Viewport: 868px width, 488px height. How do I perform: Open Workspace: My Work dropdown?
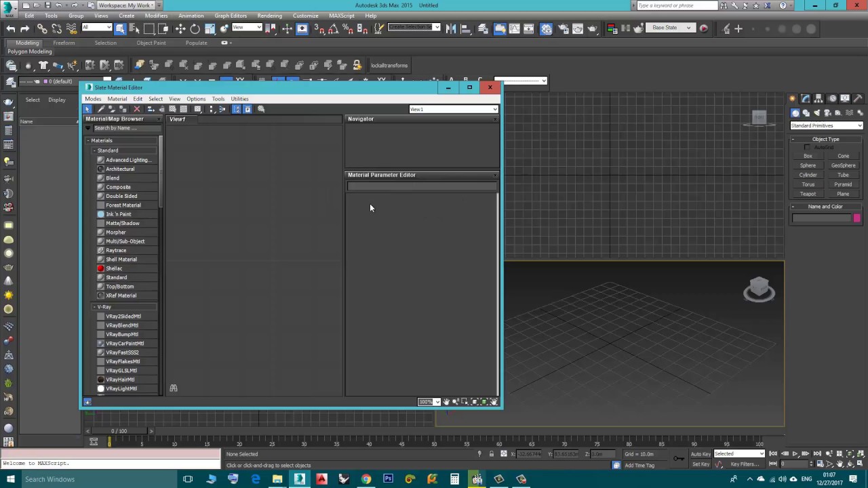point(126,5)
